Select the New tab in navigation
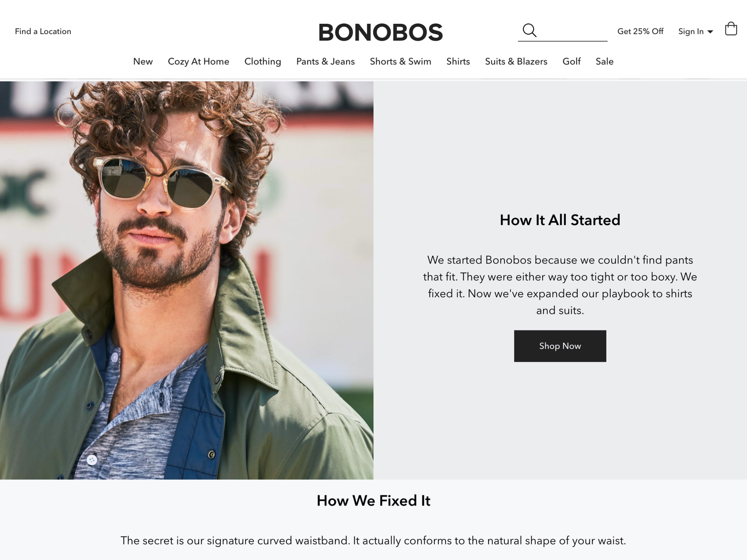Image resolution: width=747 pixels, height=560 pixels. tap(143, 61)
